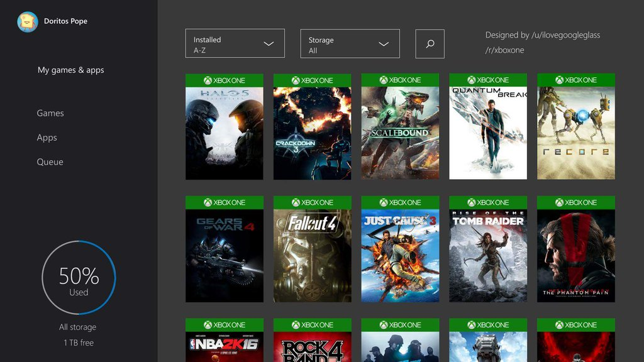Click the search magnifier icon
The image size is (644, 362).
(430, 44)
